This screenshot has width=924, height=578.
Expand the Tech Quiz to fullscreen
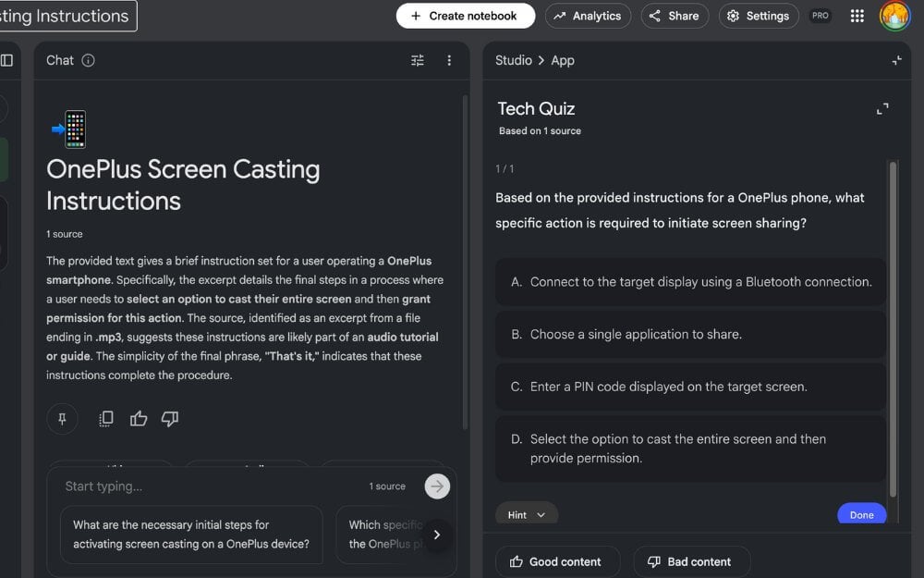882,109
